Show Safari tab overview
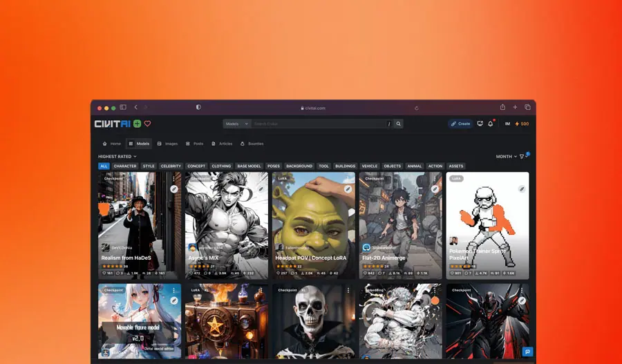The height and width of the screenshot is (364, 622). pos(527,107)
